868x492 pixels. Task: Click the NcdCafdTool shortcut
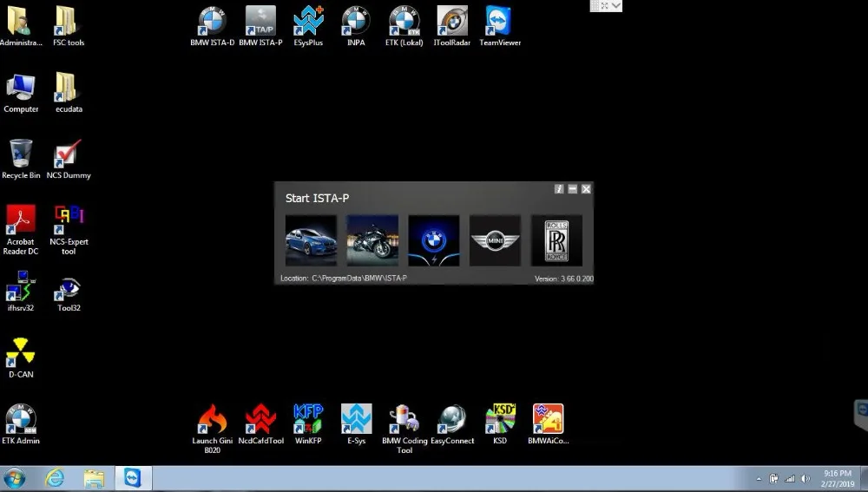click(260, 424)
